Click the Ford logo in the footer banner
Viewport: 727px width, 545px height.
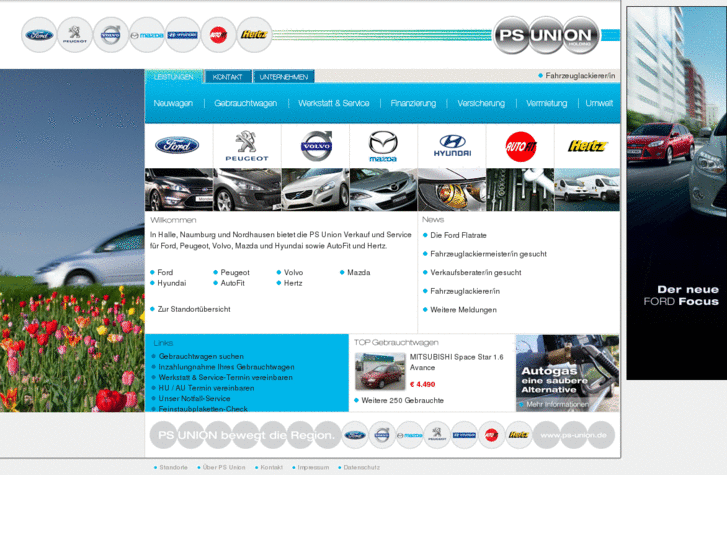(355, 435)
